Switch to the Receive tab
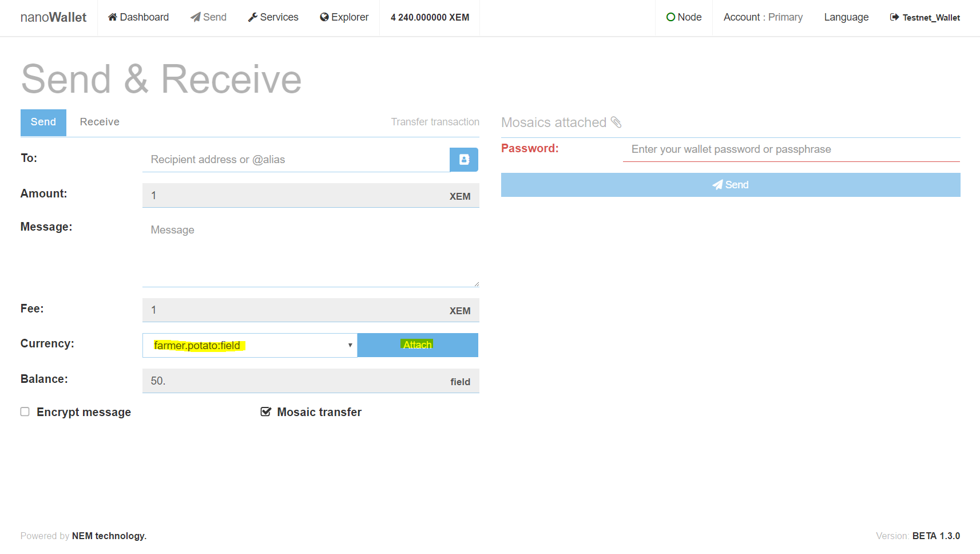 100,122
